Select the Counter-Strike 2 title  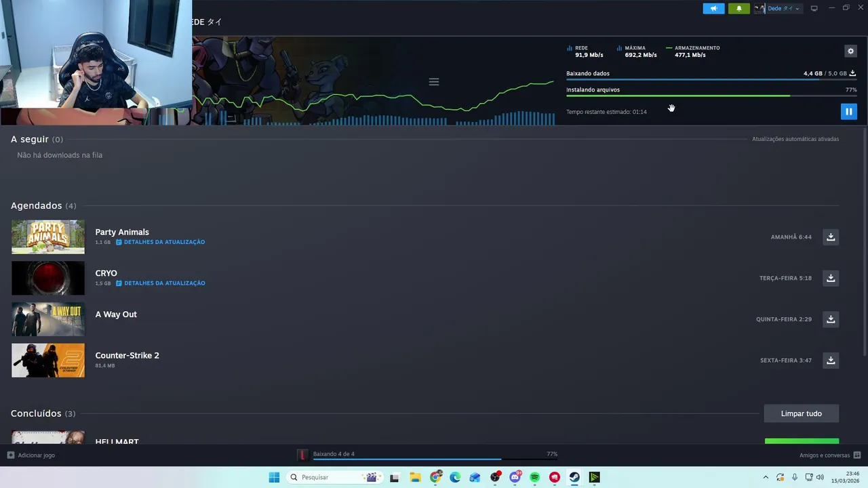[127, 355]
